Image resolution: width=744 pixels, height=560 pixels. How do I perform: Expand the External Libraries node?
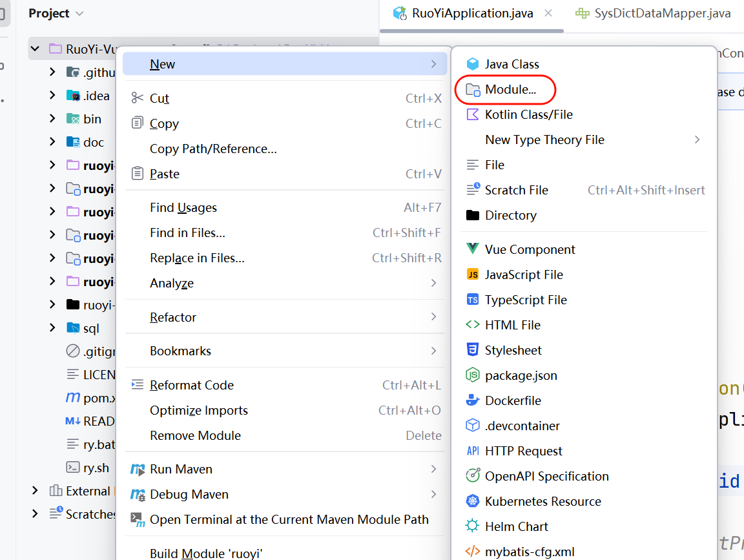point(36,491)
